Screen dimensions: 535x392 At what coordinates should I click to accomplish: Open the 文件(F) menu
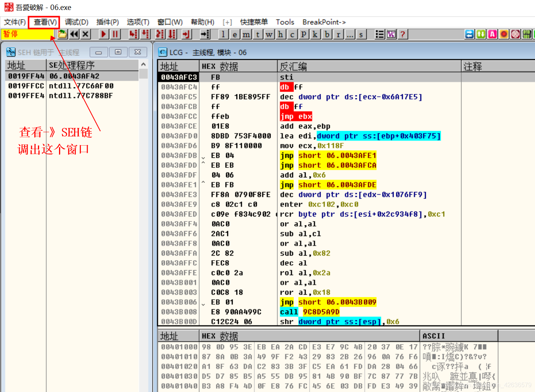(x=15, y=22)
